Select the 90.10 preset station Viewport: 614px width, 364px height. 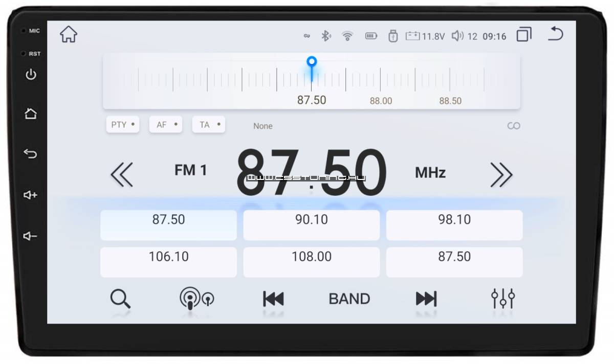[311, 225]
